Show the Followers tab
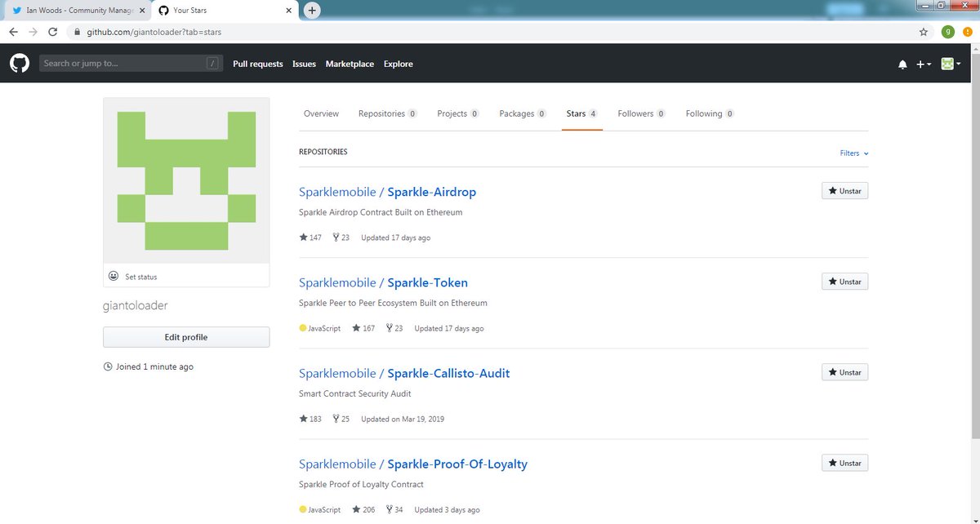The image size is (980, 524). click(x=641, y=113)
